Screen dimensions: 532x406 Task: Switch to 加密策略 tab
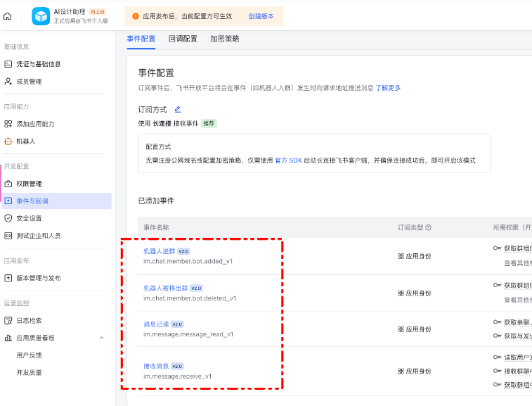(225, 39)
